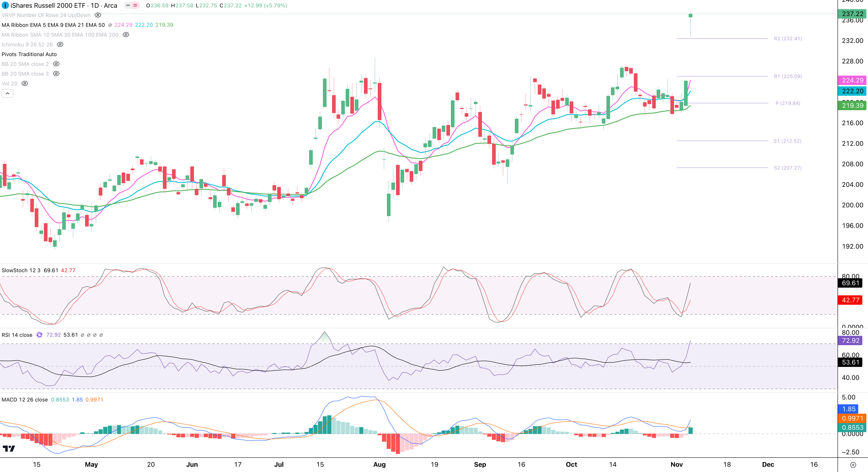The width and height of the screenshot is (868, 472).
Task: Click the R2 (232.41) pivot label
Action: [788, 38]
